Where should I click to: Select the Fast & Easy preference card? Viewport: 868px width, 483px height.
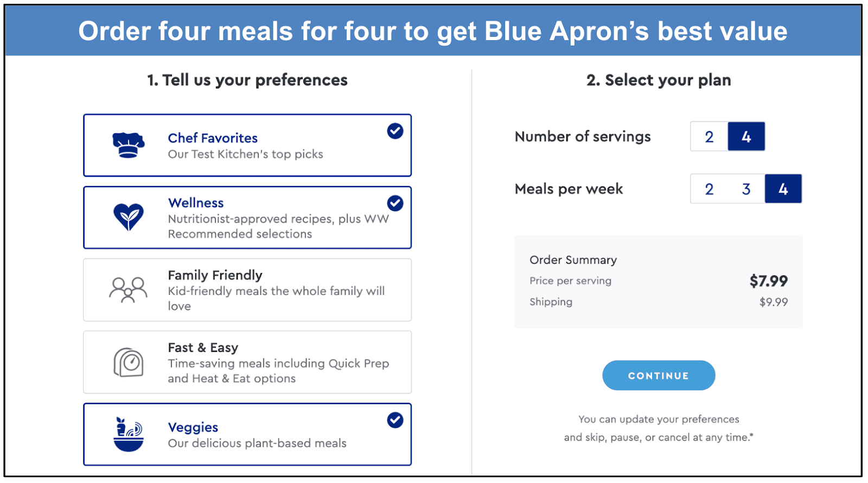247,362
